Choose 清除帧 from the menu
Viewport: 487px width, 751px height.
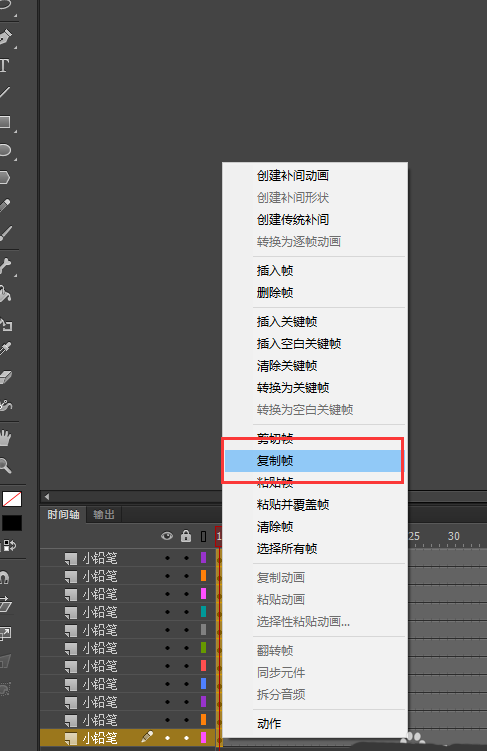tap(275, 527)
